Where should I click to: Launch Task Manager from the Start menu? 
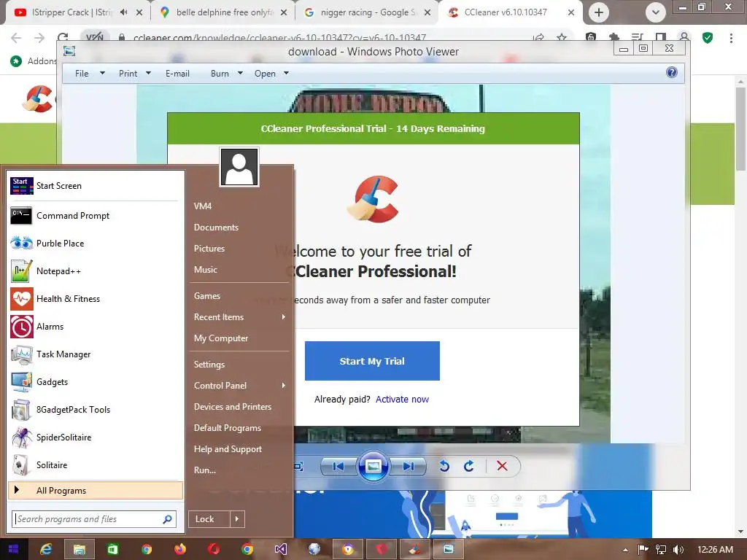point(96,354)
